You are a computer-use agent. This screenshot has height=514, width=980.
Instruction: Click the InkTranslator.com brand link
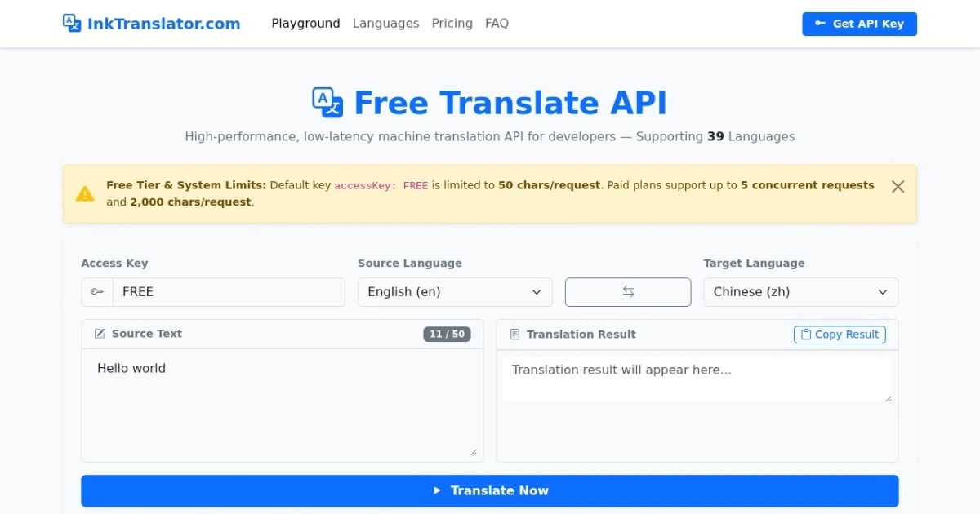[152, 24]
